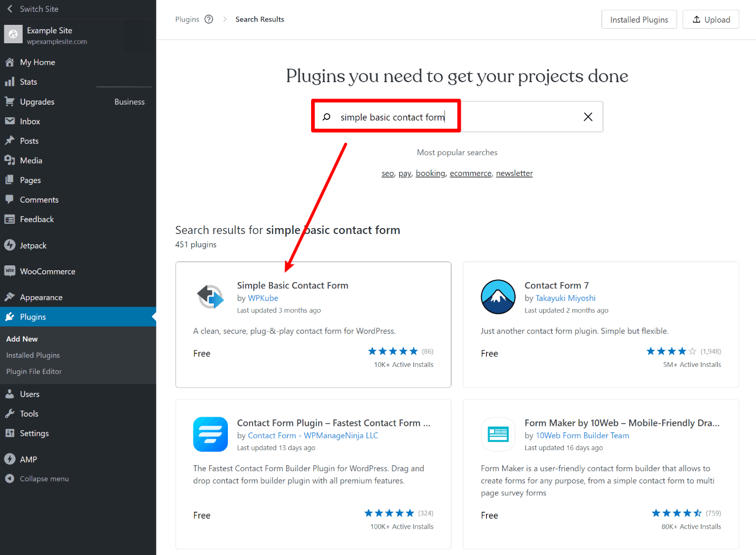Screen dimensions: 756x555
Task: Click the Upload button
Action: (711, 19)
